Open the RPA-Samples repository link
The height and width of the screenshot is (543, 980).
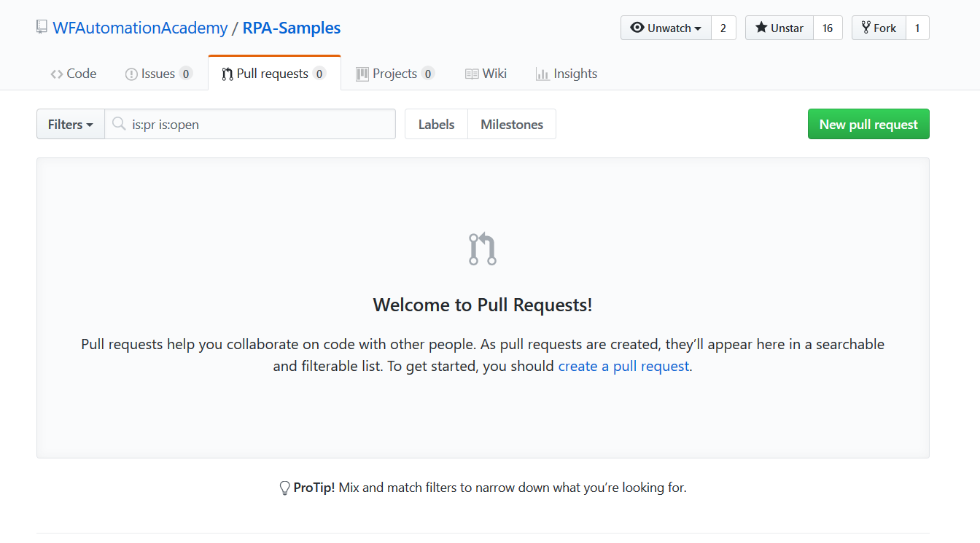click(x=292, y=28)
